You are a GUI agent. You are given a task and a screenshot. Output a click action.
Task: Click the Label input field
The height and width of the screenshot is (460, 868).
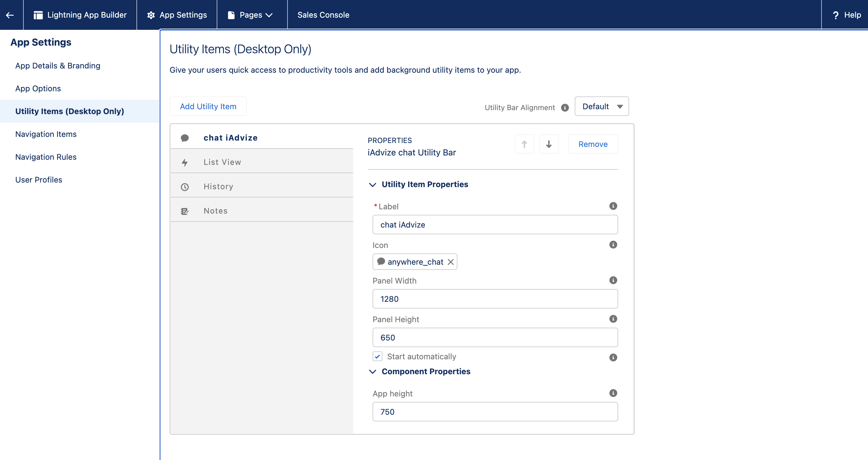click(495, 225)
